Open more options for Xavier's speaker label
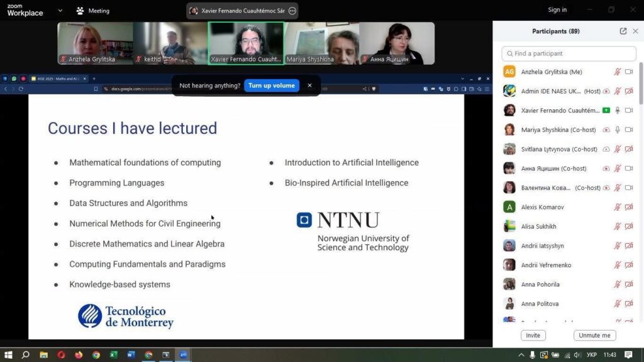Image resolution: width=644 pixels, height=362 pixels. 292,11
